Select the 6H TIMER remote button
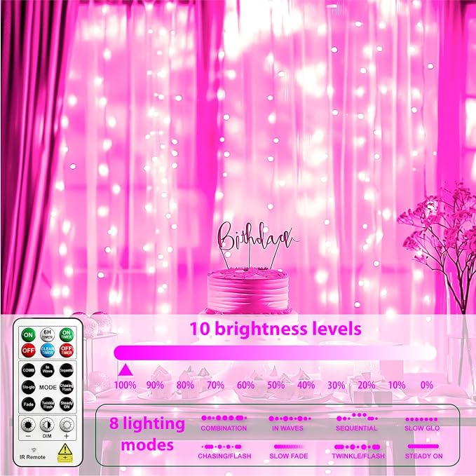Viewport: 476px width, 476px height. point(48,334)
